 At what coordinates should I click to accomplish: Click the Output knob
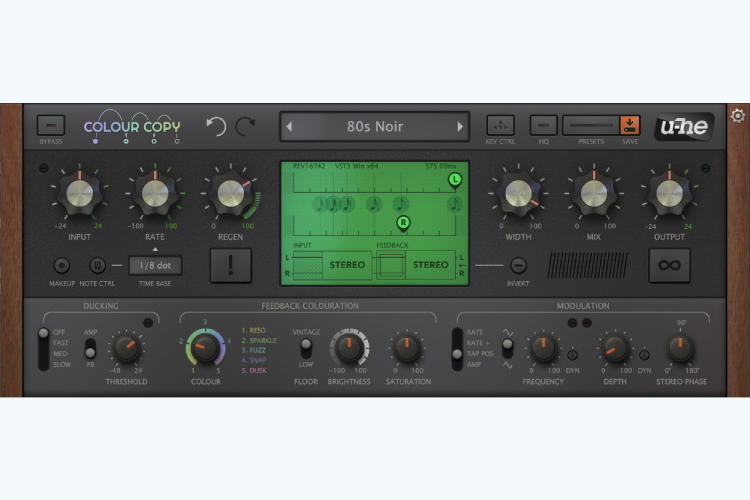tap(669, 194)
